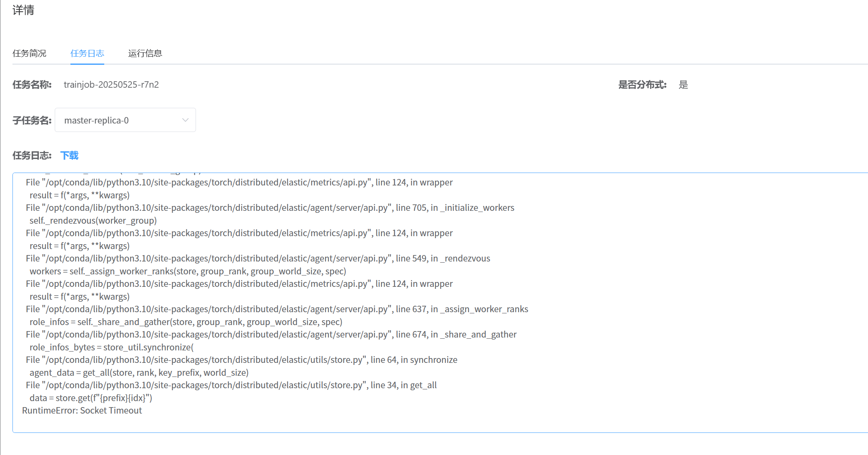The height and width of the screenshot is (455, 868).
Task: Click the task name trainjob-20250525-r7n2
Action: click(111, 84)
